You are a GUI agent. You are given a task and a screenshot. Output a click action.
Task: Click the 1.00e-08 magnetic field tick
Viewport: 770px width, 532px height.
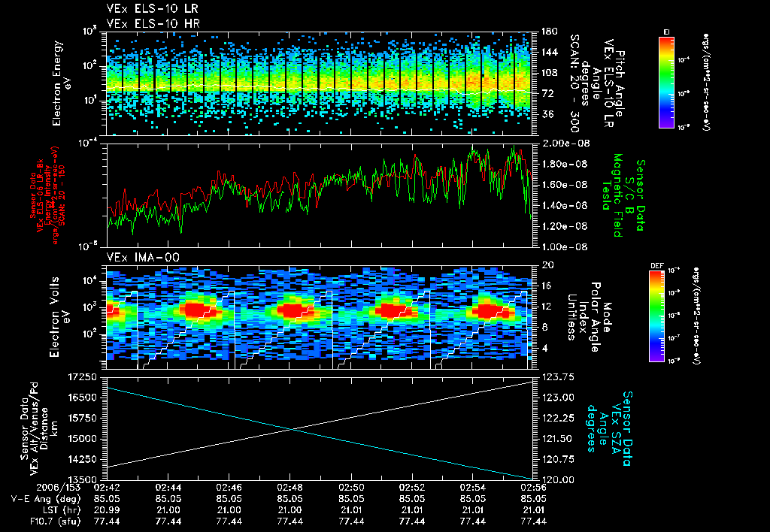click(564, 247)
